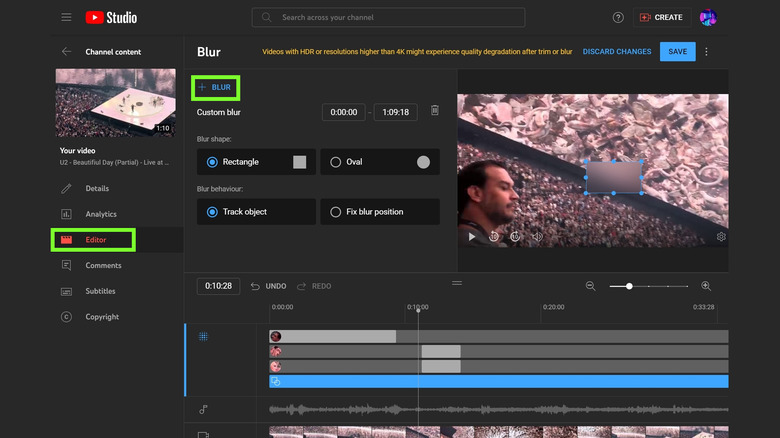Screen dimensions: 780x438
Task: Zoom in on the timeline
Action: coord(706,286)
